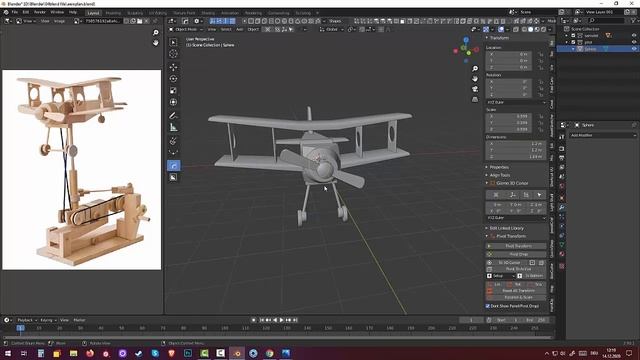The width and height of the screenshot is (640, 360).
Task: Select the Cursor tool in viewport toolbar
Action: 173,54
